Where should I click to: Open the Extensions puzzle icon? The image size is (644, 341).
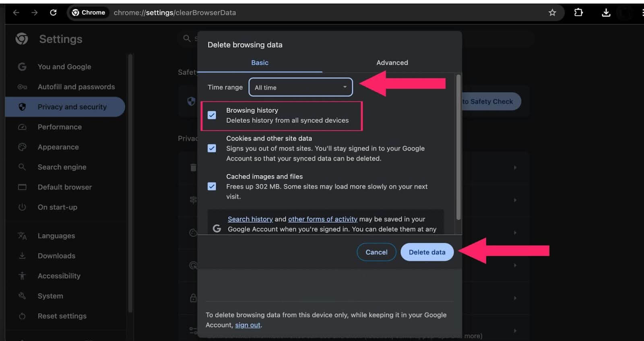(x=578, y=12)
